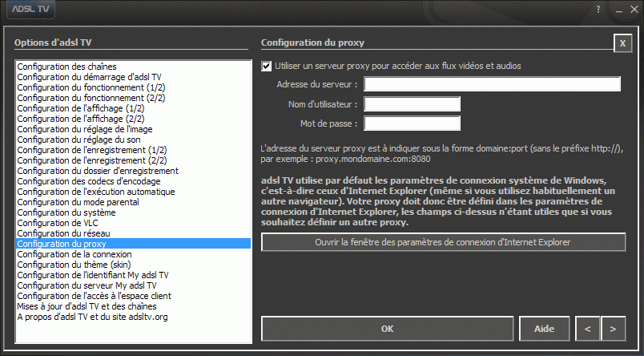Focus the Nom d'utilisateur field

click(412, 104)
